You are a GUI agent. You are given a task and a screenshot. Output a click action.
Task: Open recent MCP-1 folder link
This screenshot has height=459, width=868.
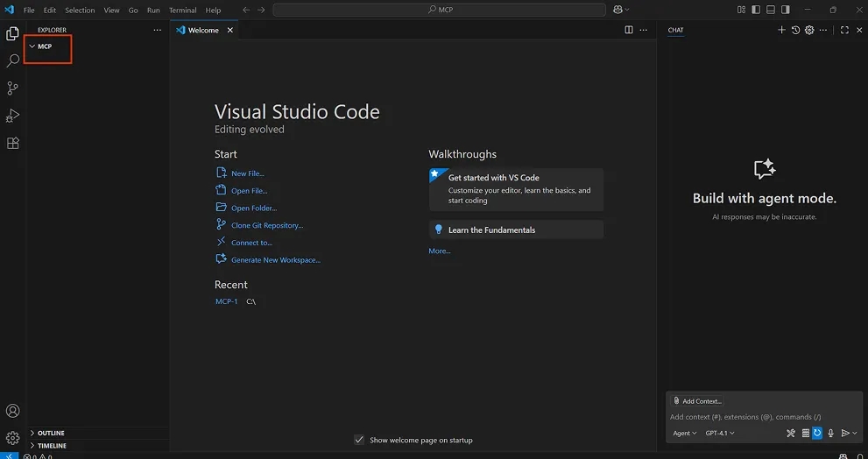coord(226,301)
